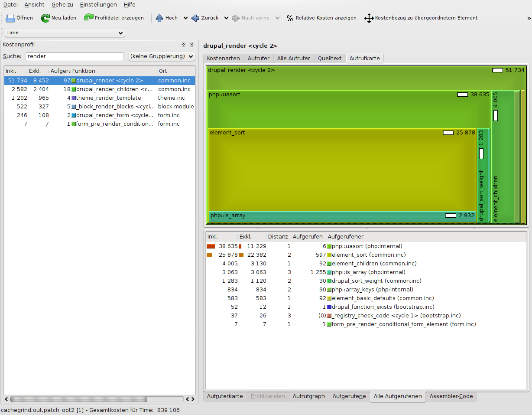Toggle Kostenbezug zu übergeordnetem Element
532x415 pixels.
[369, 18]
